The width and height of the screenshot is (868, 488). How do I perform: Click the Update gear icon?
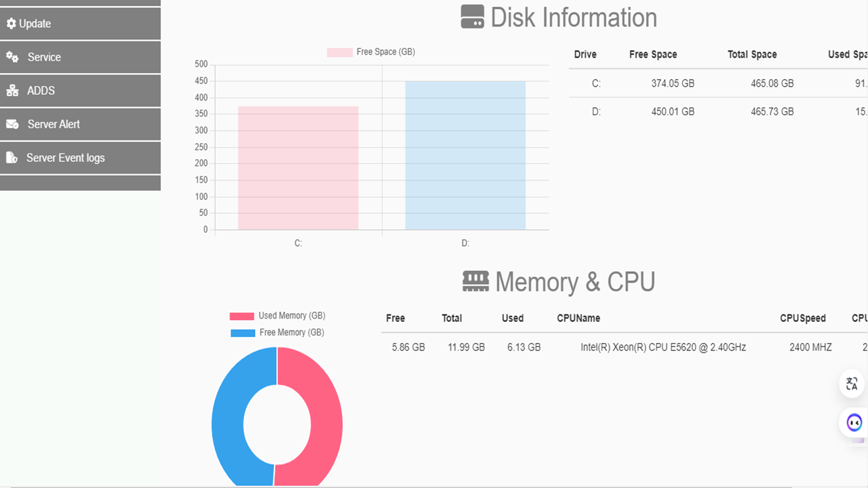click(11, 24)
